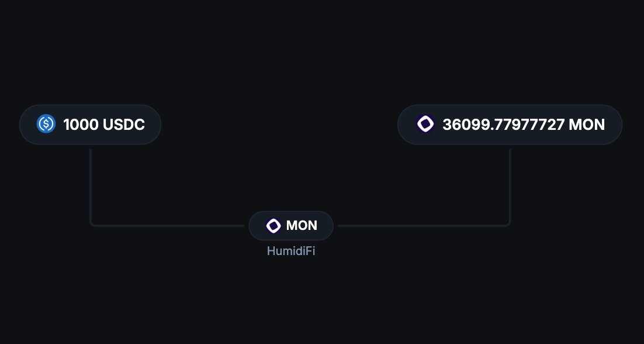Open the HumidiFi exchange label
The height and width of the screenshot is (344, 644).
(x=291, y=252)
